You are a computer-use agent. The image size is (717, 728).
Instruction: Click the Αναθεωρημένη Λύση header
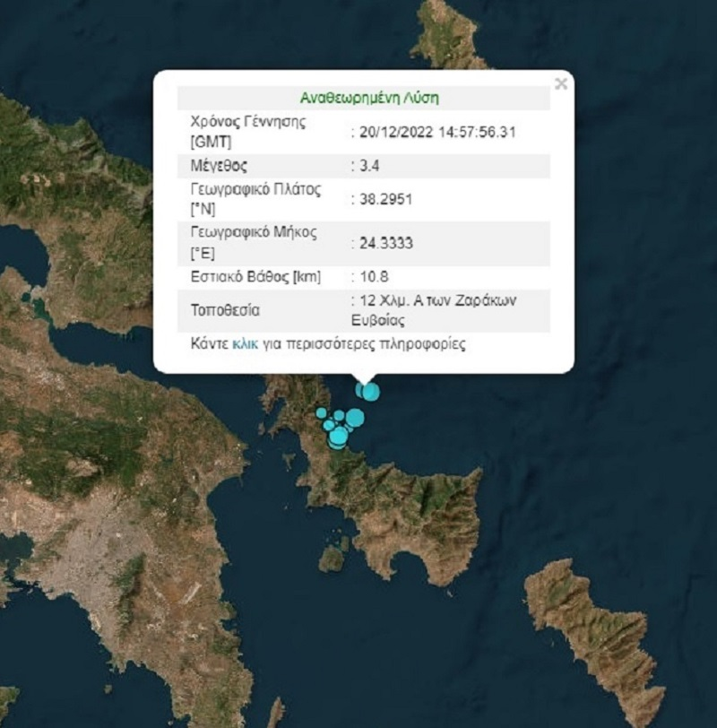point(369,98)
